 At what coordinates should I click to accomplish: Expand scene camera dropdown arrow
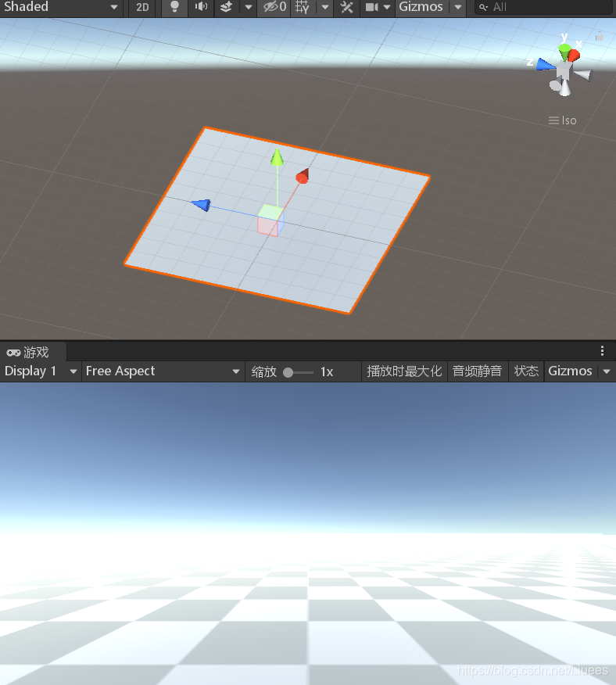(x=387, y=7)
